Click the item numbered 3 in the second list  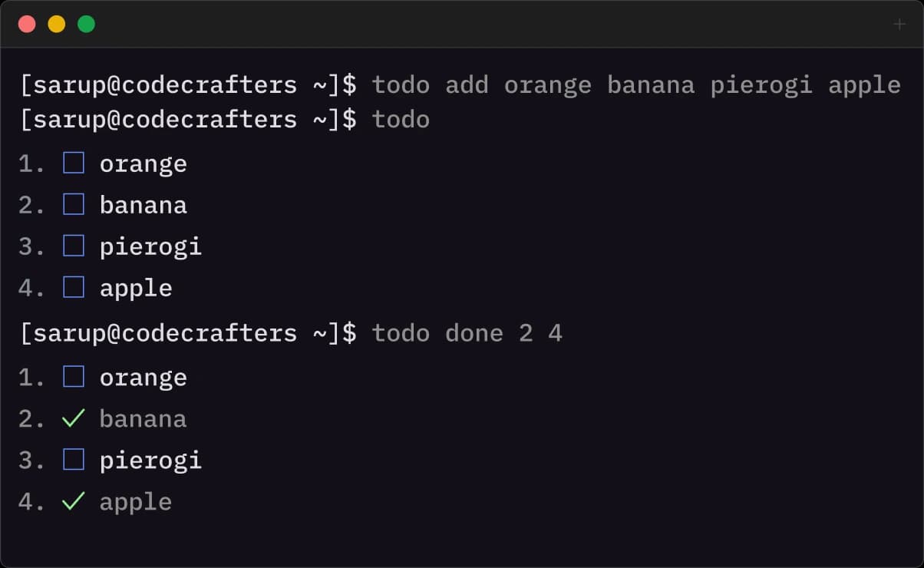[31, 459]
